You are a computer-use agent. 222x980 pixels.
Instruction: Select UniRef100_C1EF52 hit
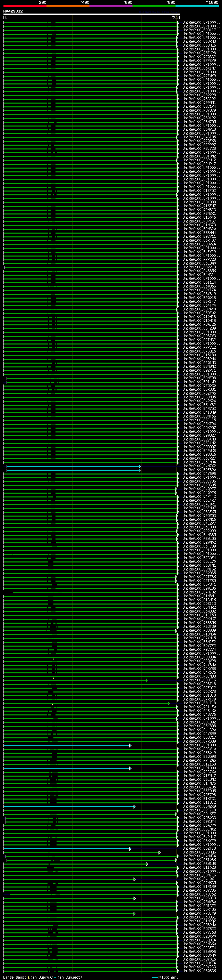pyautogui.click(x=199, y=191)
